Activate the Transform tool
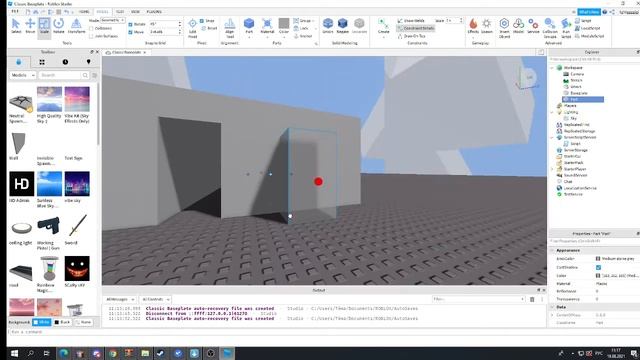640x360 pixels. (x=76, y=26)
